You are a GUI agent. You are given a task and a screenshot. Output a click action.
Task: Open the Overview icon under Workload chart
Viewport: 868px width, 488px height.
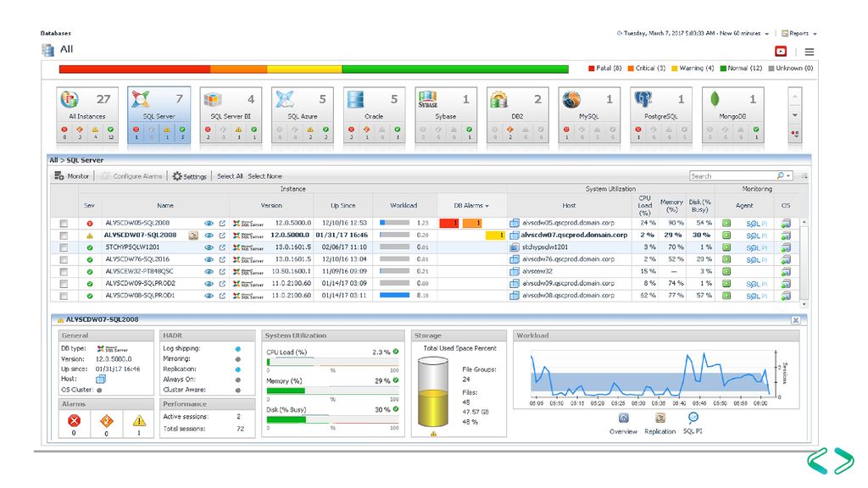623,419
